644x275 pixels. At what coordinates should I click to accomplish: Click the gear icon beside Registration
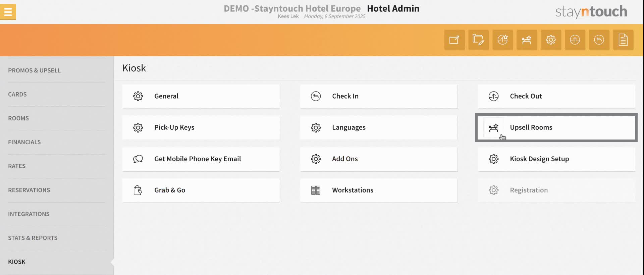coord(493,190)
